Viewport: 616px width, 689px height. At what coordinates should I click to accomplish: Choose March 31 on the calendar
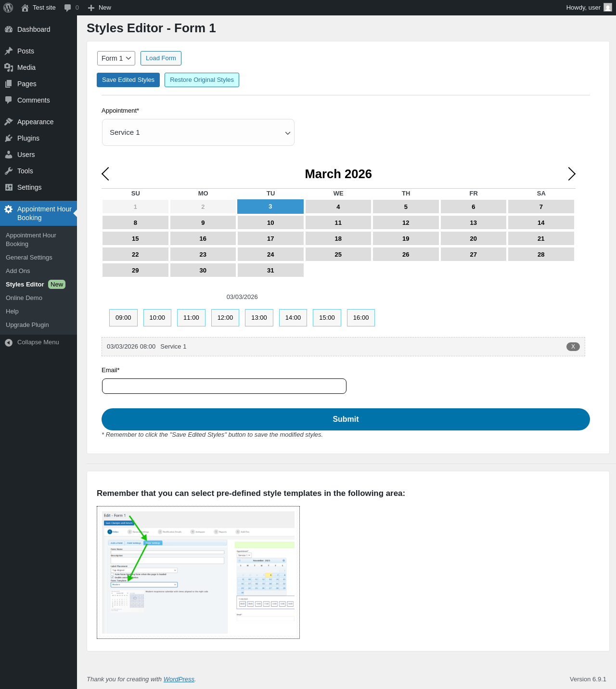tap(270, 271)
